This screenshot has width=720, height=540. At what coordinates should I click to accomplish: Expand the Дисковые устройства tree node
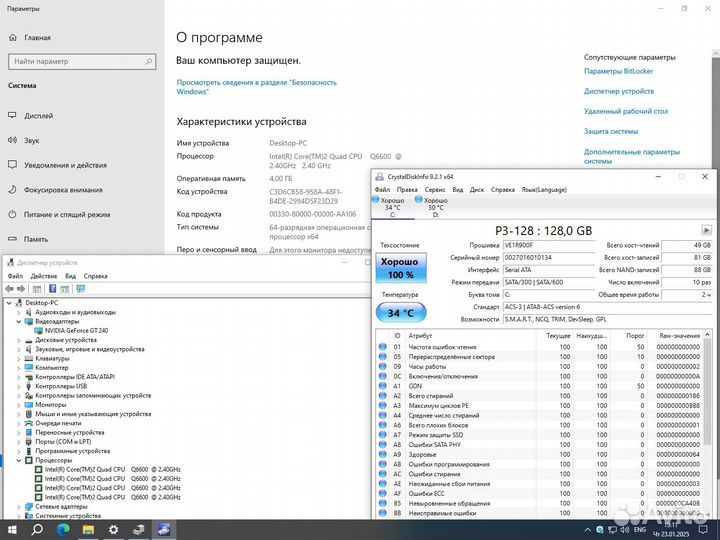point(19,339)
